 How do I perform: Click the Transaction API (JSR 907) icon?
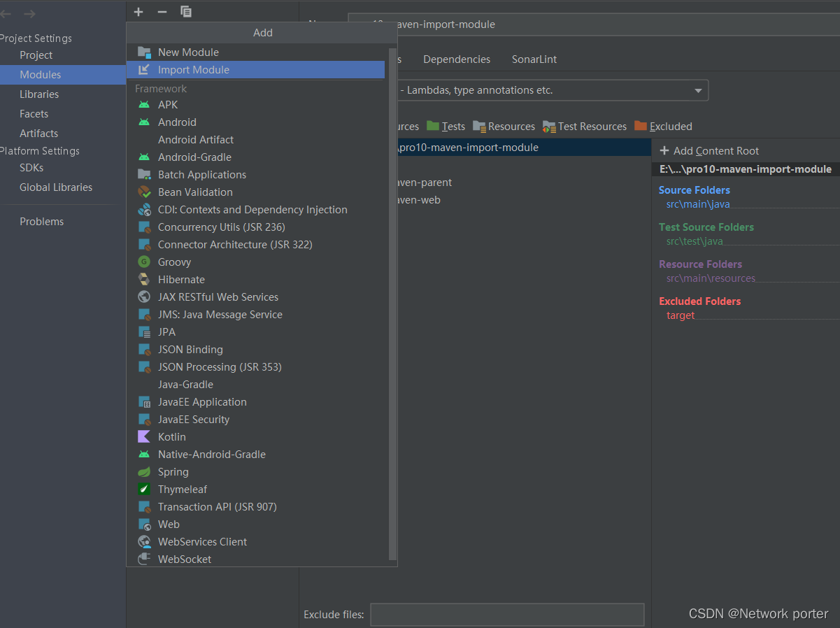pyautogui.click(x=144, y=507)
